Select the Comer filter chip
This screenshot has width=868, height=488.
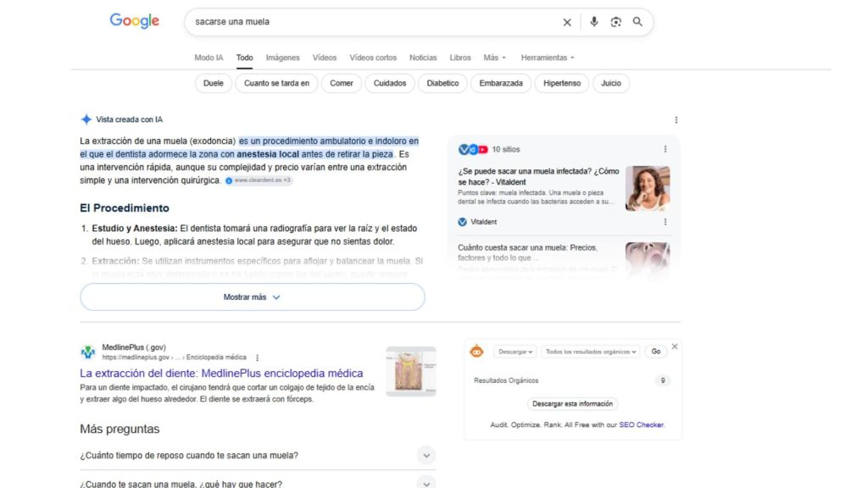pos(341,84)
